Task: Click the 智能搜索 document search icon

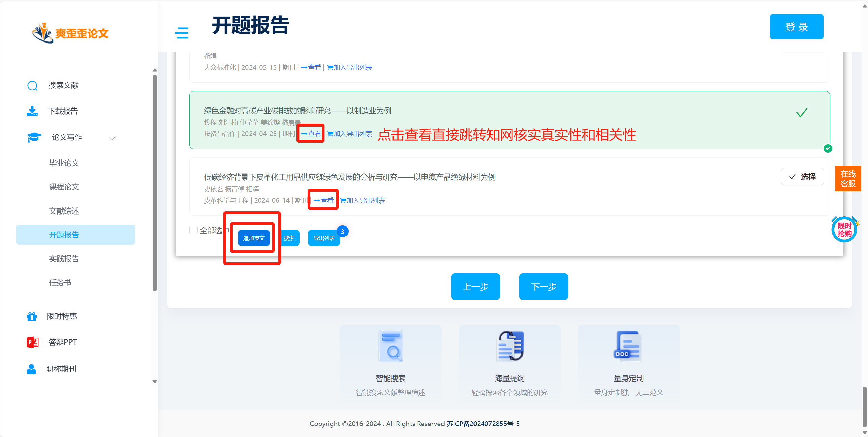Action: click(x=390, y=346)
